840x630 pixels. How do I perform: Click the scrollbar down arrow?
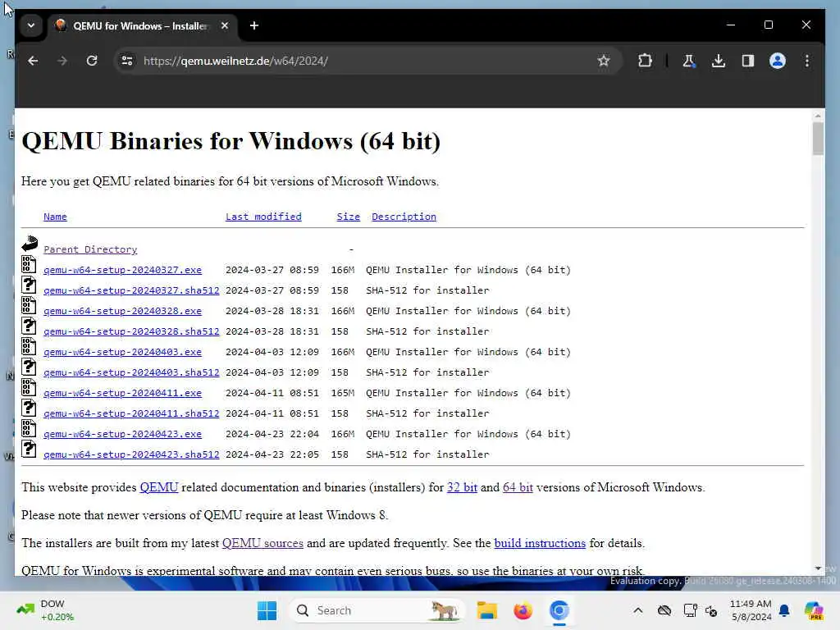(x=818, y=568)
